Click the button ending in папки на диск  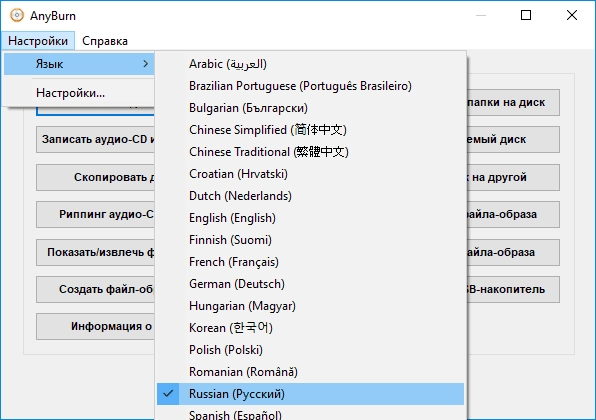pyautogui.click(x=513, y=103)
